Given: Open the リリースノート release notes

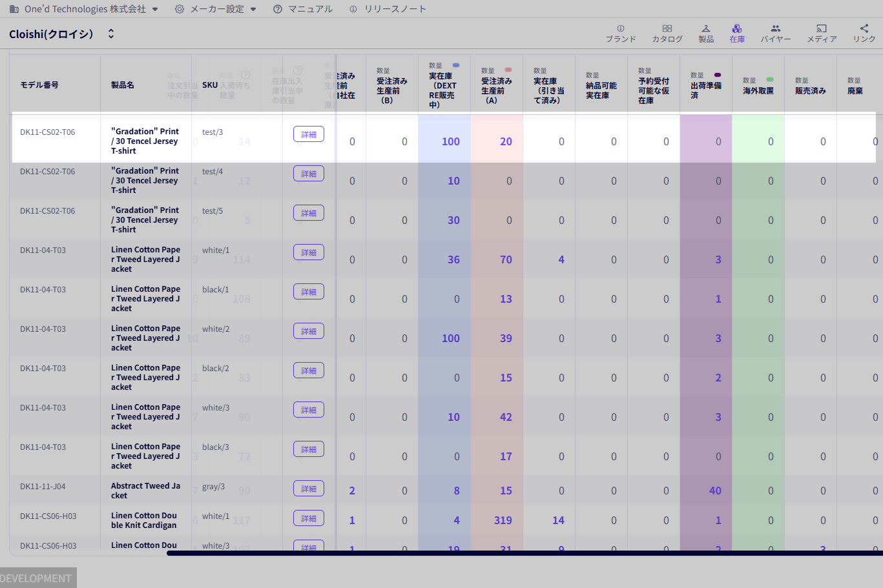Looking at the screenshot, I should [x=388, y=9].
